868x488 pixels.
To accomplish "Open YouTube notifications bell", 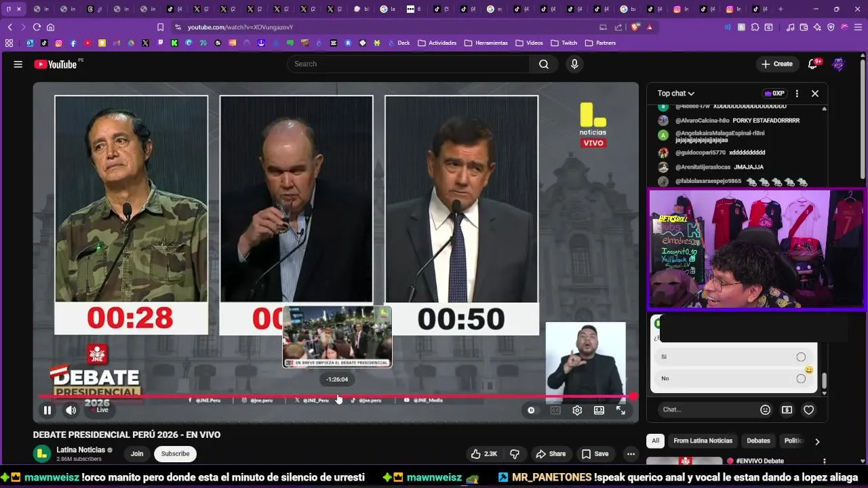I will tap(814, 64).
